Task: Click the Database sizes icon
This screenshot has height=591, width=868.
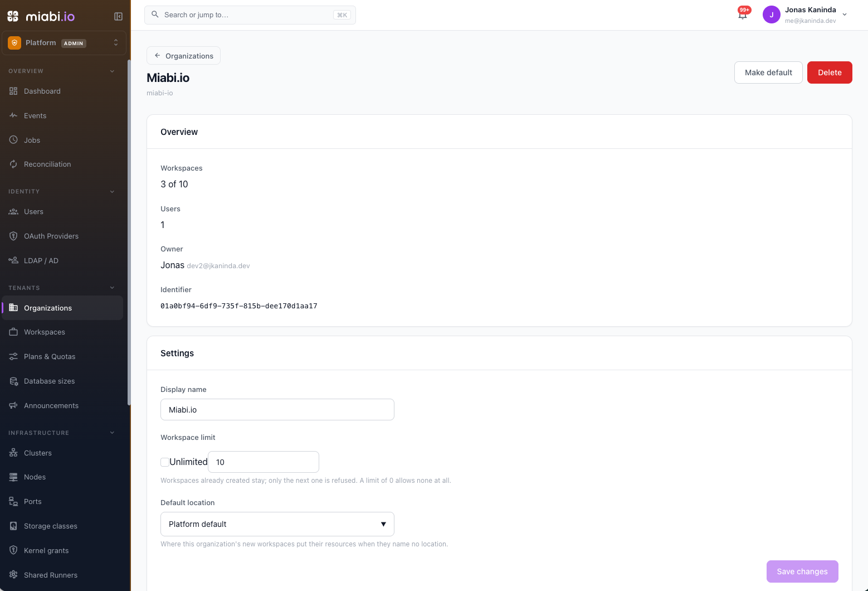Action: click(x=13, y=381)
